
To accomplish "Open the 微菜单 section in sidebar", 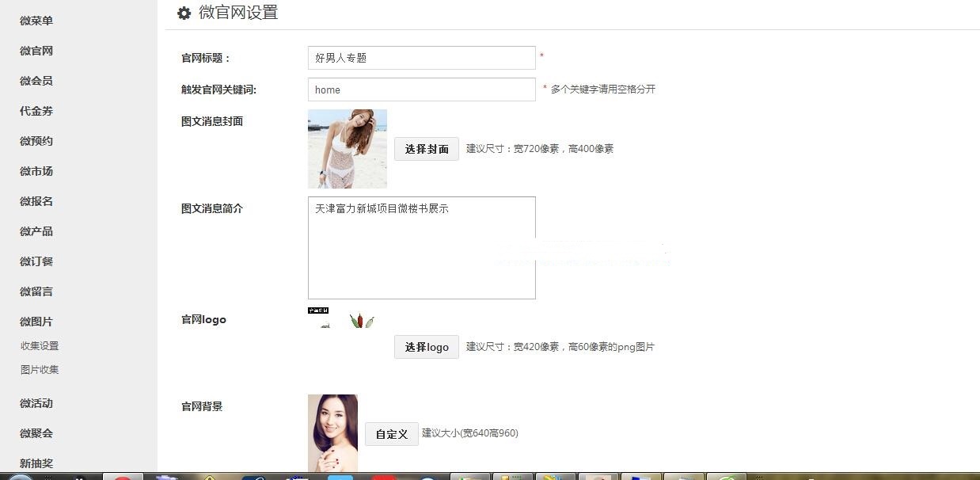I will (x=36, y=21).
